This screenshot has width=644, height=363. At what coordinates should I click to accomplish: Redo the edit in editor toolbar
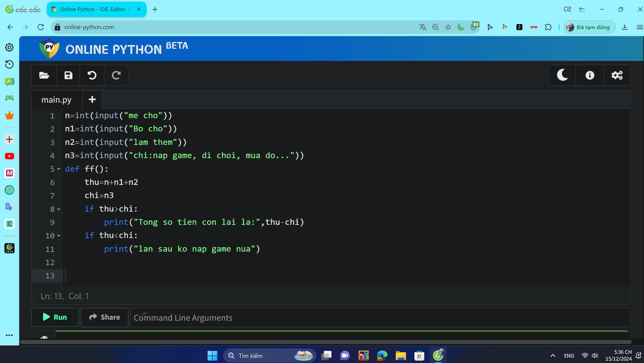tap(116, 75)
